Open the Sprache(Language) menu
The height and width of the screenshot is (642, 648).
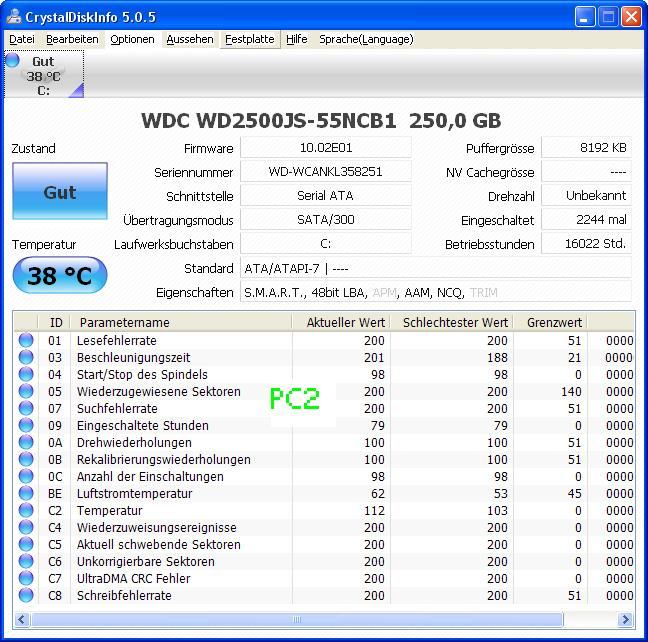click(366, 39)
